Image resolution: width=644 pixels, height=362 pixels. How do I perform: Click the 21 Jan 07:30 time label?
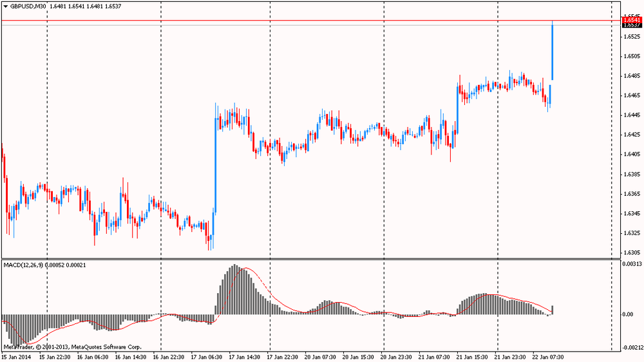(434, 357)
